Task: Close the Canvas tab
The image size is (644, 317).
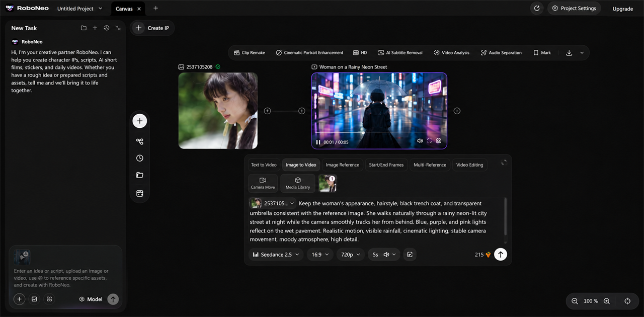Action: [139, 9]
